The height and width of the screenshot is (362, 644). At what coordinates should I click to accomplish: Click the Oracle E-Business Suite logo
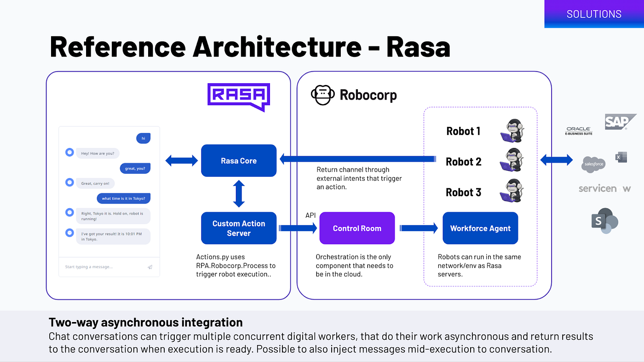click(x=579, y=131)
